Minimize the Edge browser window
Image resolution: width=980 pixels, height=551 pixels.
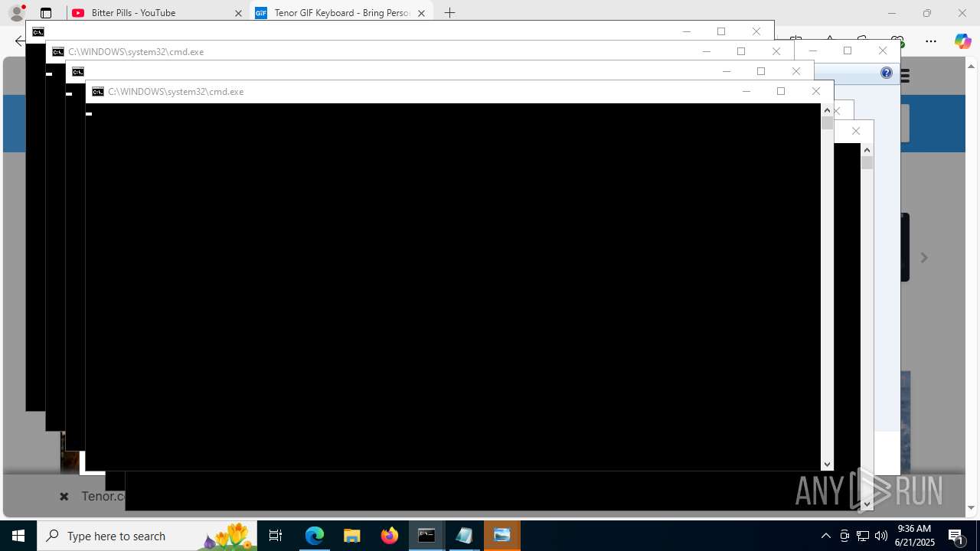tap(892, 13)
